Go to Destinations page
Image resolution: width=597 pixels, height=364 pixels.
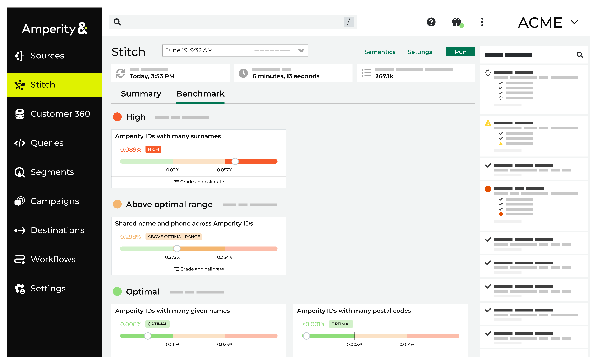point(54,230)
